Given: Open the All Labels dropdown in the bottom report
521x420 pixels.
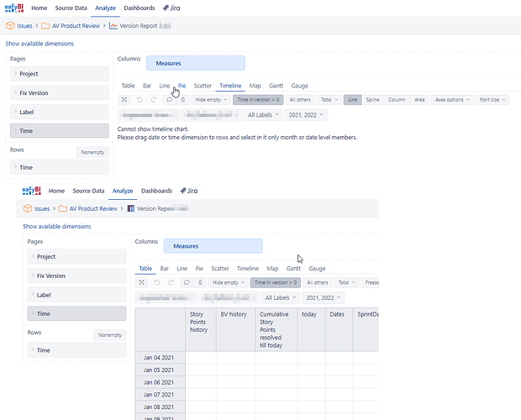Looking at the screenshot, I should point(280,298).
